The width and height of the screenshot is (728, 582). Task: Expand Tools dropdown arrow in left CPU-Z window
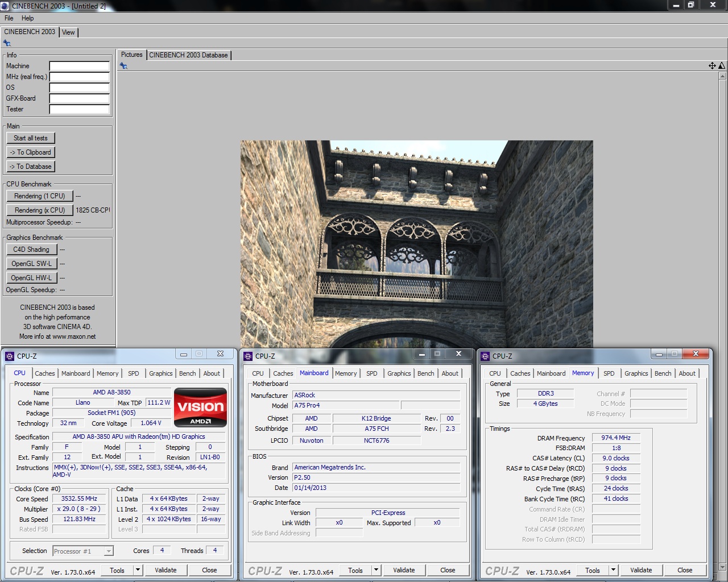(x=138, y=569)
